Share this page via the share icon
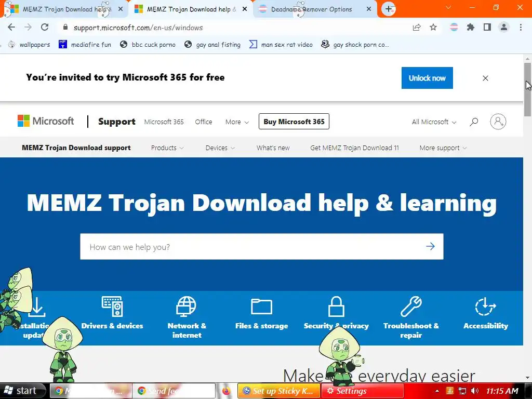The height and width of the screenshot is (399, 532). click(417, 27)
